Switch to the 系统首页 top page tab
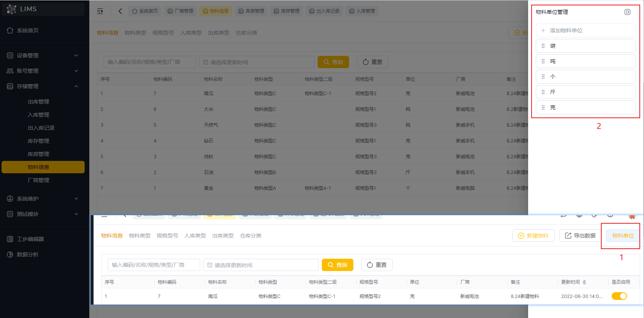 pyautogui.click(x=145, y=11)
